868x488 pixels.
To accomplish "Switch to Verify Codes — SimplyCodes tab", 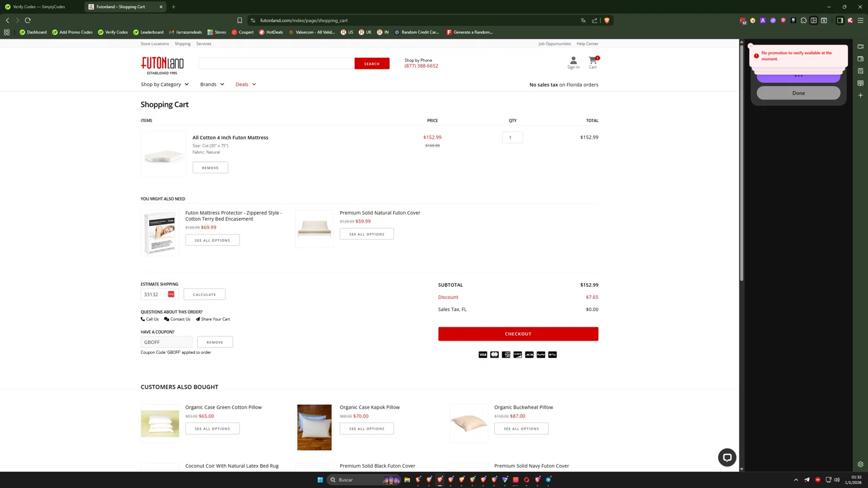I will (x=39, y=7).
